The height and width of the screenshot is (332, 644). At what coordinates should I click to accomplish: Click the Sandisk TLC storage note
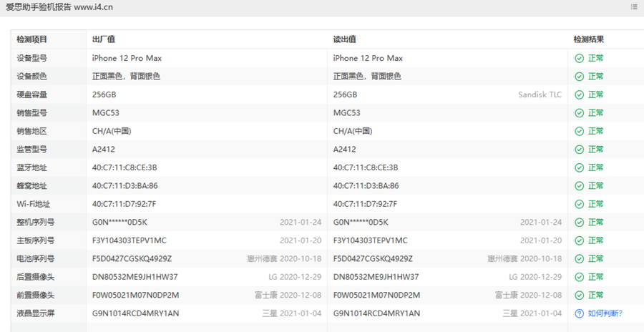coord(540,94)
